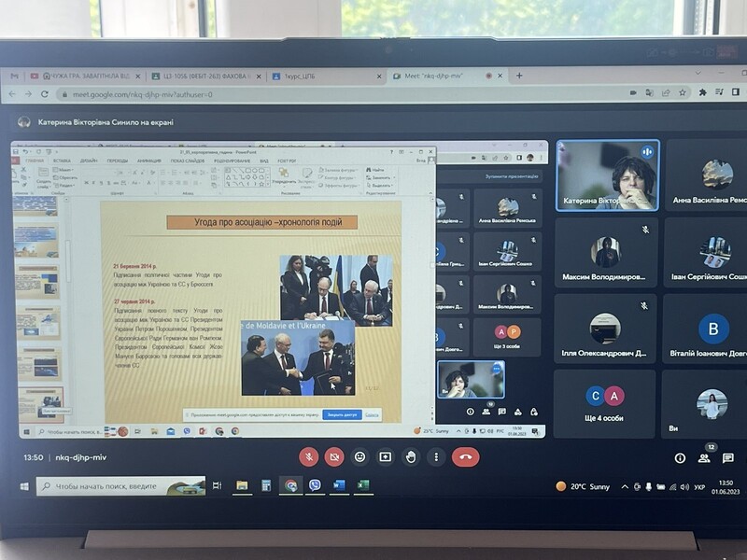
Task: Reload the Meet page
Action: click(x=44, y=94)
